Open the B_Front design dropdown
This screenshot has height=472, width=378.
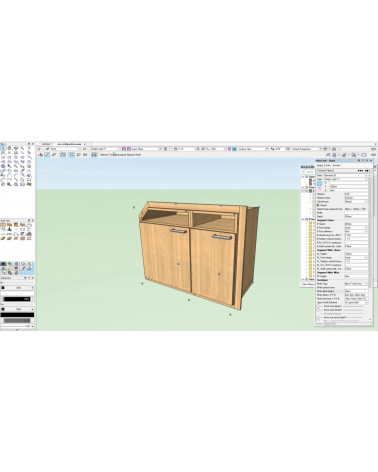pos(356,227)
